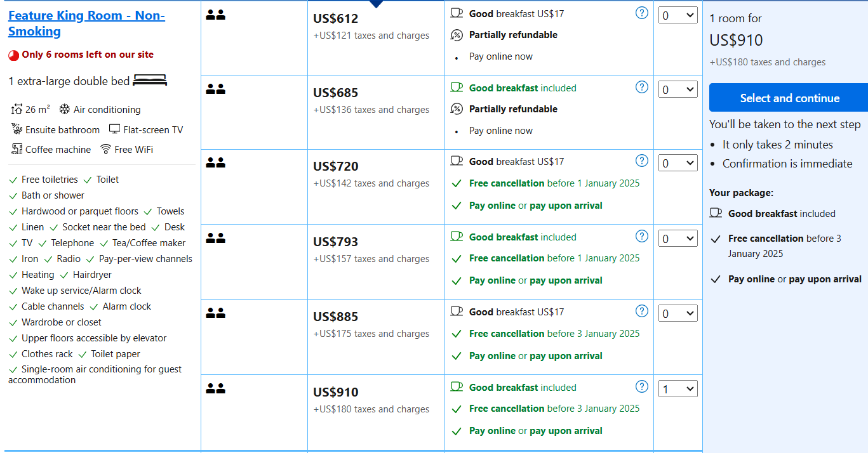Click 'Free cancellation before 1 January 2025' for US$720
The height and width of the screenshot is (453, 868).
tap(554, 183)
